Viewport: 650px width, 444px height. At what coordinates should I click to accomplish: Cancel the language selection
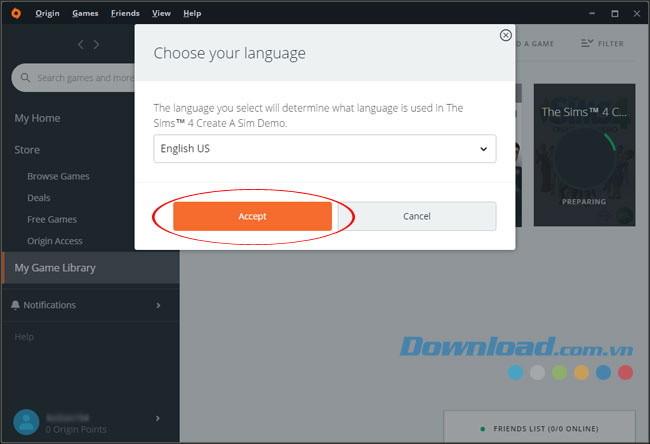pos(417,216)
